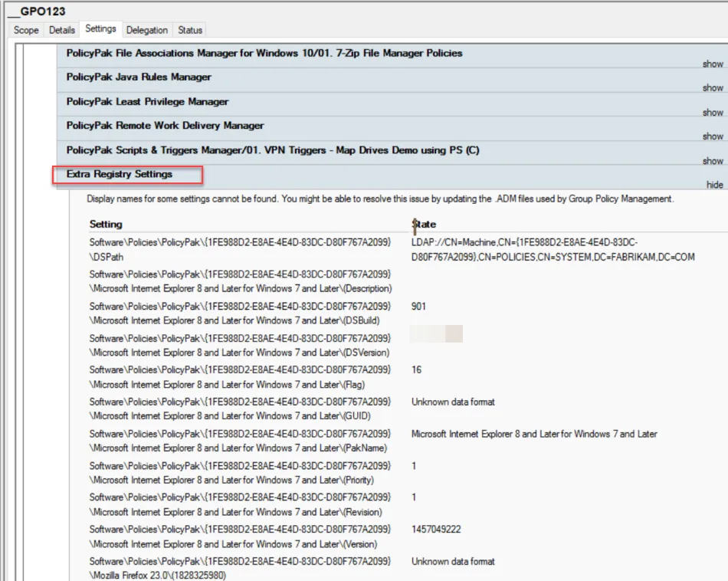Screen dimensions: 728x581
Task: Select the DSPath registry setting row
Action: click(x=241, y=249)
